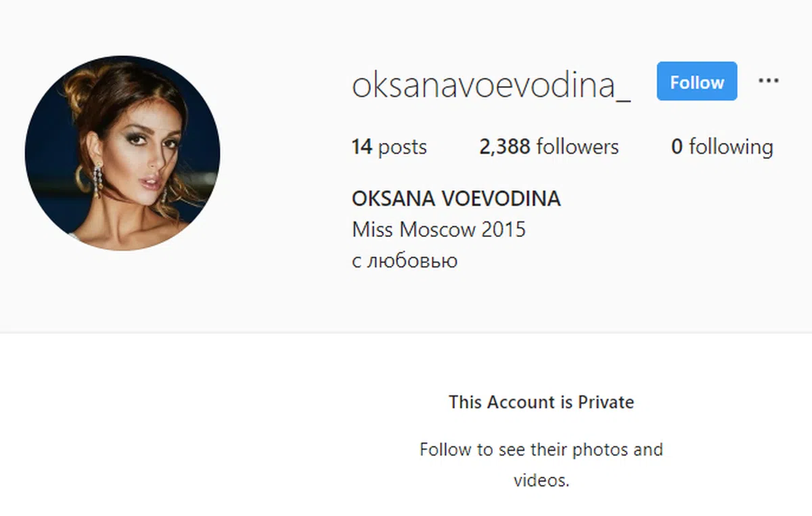
Task: Click the word following label
Action: pos(731,148)
